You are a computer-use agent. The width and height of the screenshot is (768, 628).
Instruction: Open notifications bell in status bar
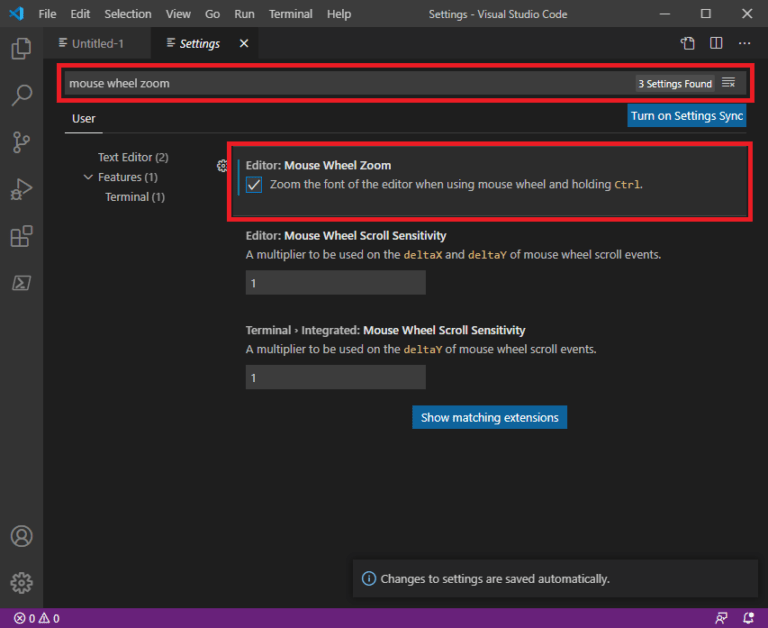tap(748, 618)
